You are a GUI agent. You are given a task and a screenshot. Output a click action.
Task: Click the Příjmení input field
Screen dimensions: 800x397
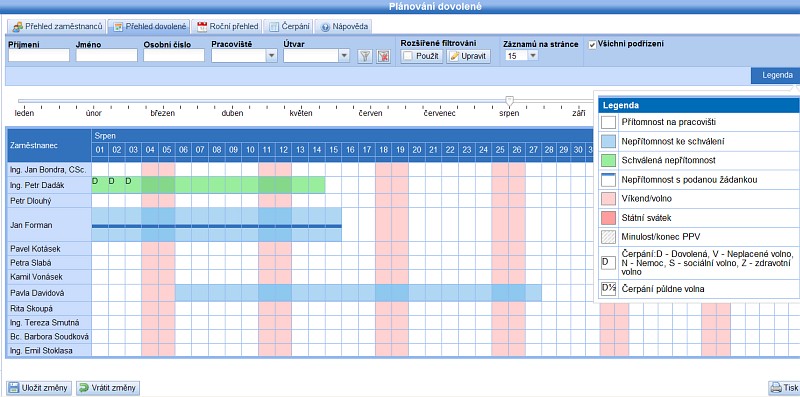coord(39,56)
